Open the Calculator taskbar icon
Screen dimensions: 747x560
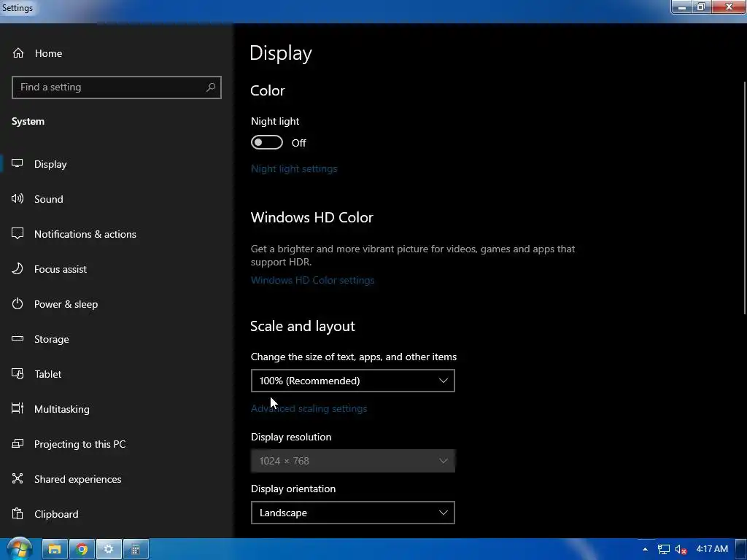tap(136, 550)
